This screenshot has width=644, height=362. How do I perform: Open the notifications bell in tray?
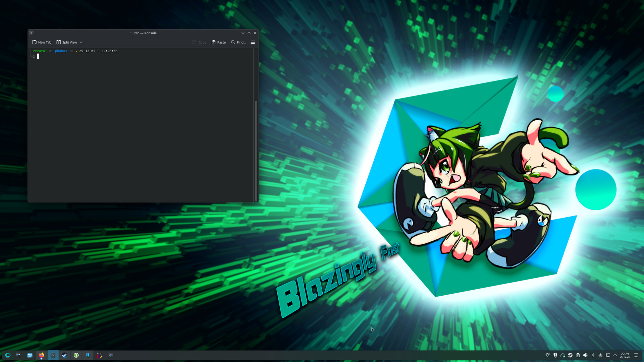548,355
